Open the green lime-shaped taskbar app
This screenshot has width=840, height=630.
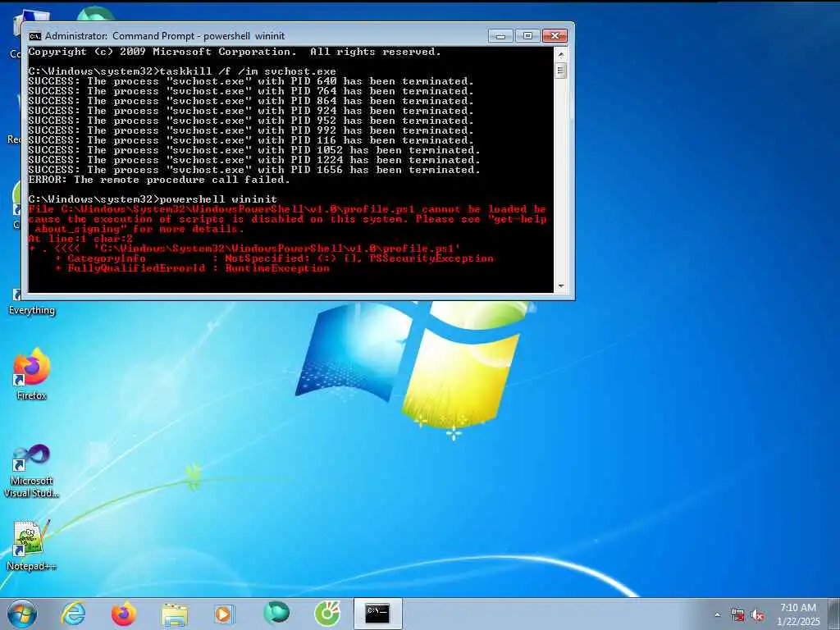click(x=327, y=614)
